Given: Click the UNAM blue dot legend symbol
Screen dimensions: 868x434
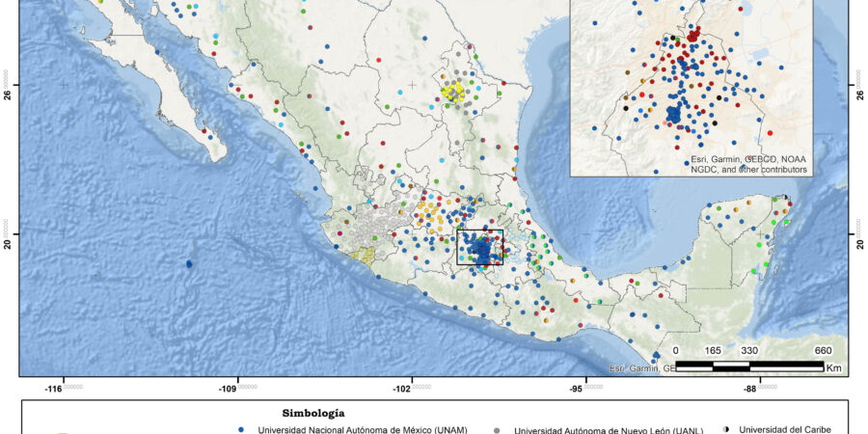Looking at the screenshot, I should tap(239, 429).
